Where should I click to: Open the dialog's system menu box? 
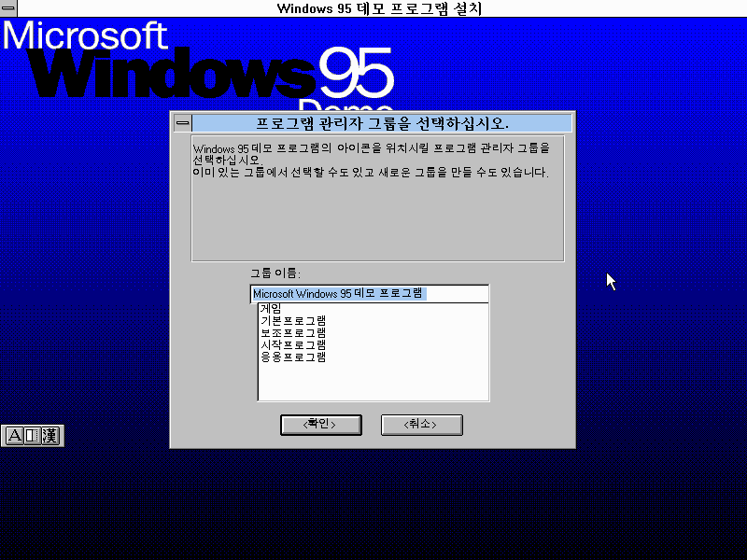coord(182,123)
